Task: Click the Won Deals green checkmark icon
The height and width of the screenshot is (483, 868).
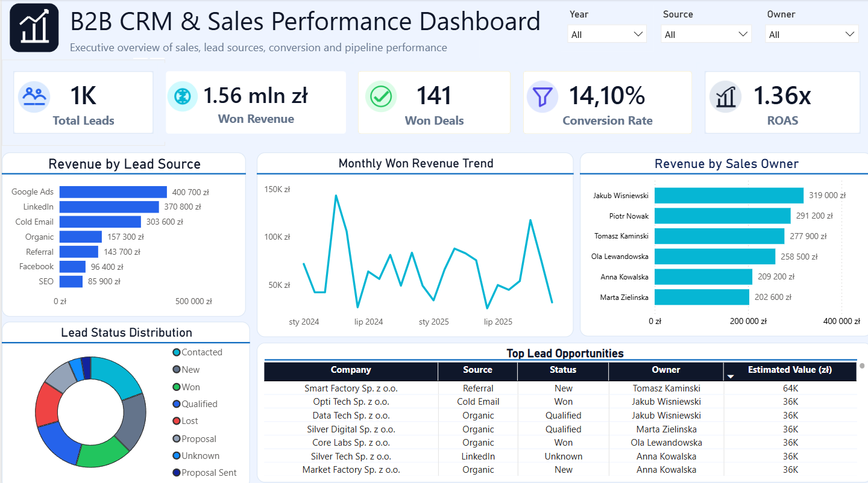Action: click(x=381, y=96)
